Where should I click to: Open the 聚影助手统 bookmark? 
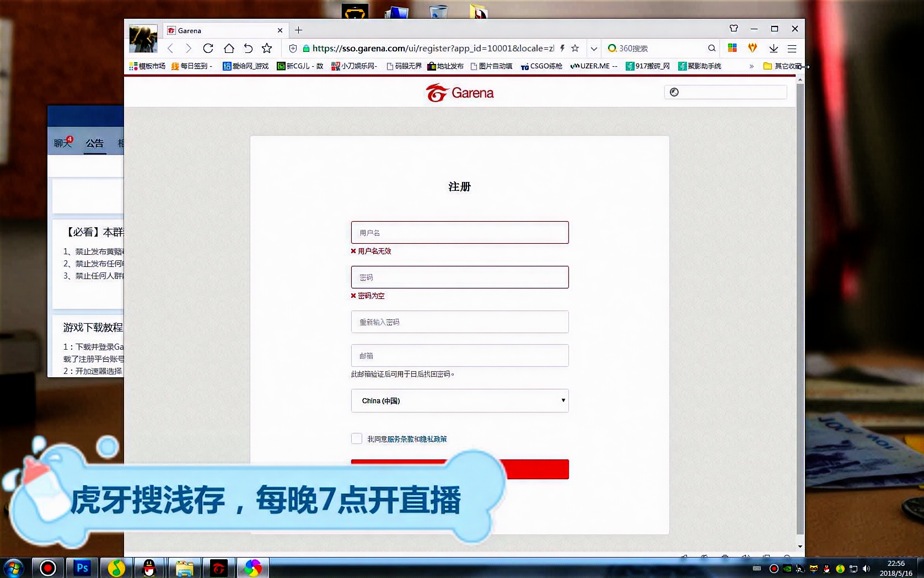pos(700,66)
